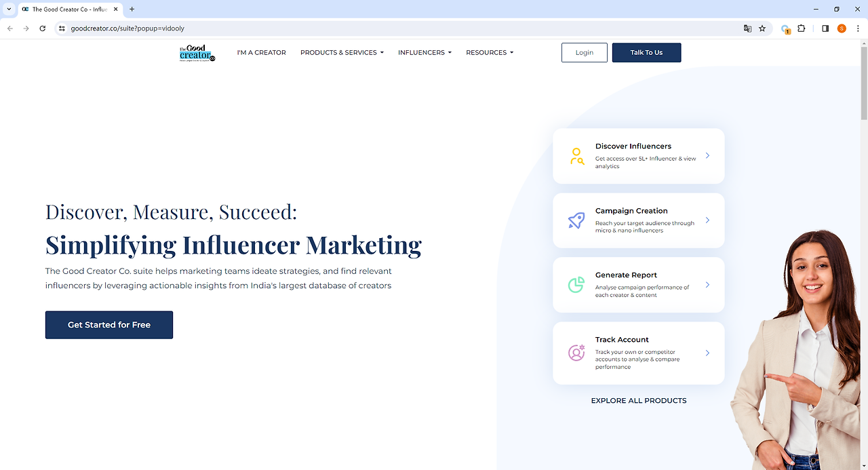868x470 pixels.
Task: Open the tab search dropdown arrow
Action: [9, 9]
